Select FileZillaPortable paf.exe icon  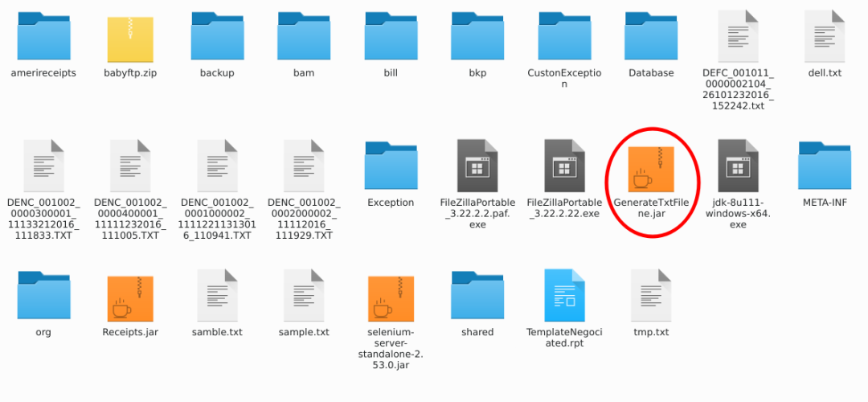tap(477, 166)
